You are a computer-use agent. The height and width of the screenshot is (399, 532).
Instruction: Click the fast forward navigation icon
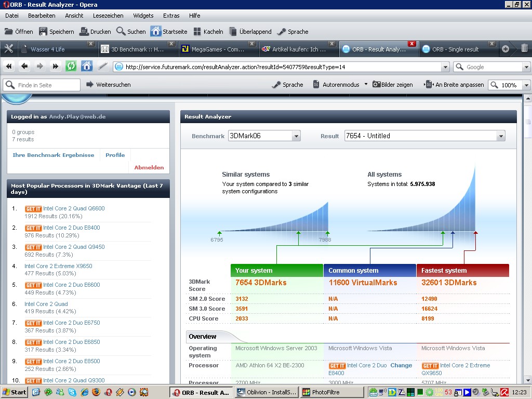(x=56, y=66)
